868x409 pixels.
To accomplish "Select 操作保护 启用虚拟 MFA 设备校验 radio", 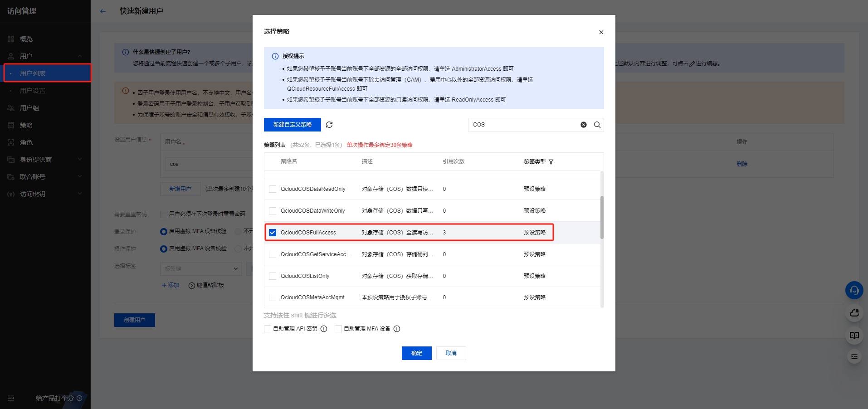I will 164,248.
